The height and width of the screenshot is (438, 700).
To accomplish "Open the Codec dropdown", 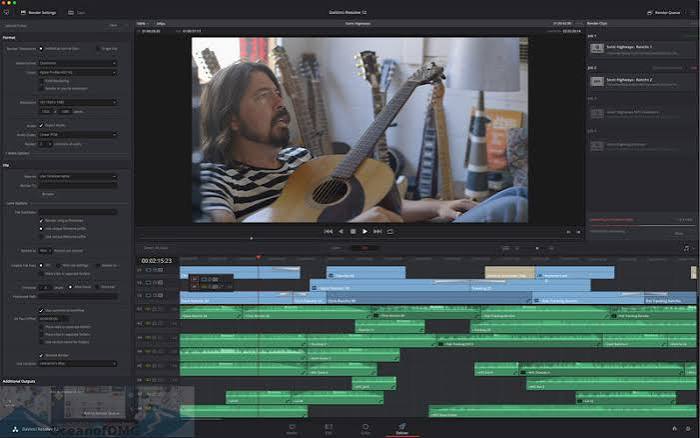I will (x=78, y=72).
